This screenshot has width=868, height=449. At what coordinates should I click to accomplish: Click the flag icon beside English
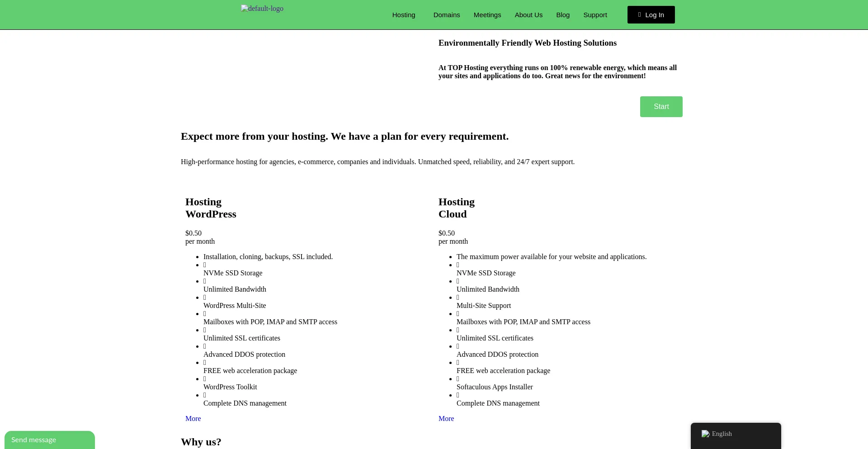point(705,434)
